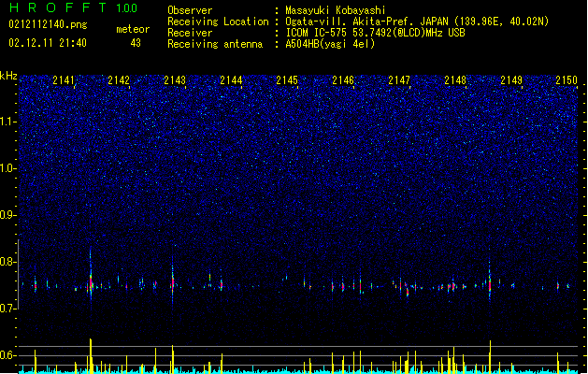Click the meteor label
This screenshot has width=588, height=374.
tap(133, 29)
